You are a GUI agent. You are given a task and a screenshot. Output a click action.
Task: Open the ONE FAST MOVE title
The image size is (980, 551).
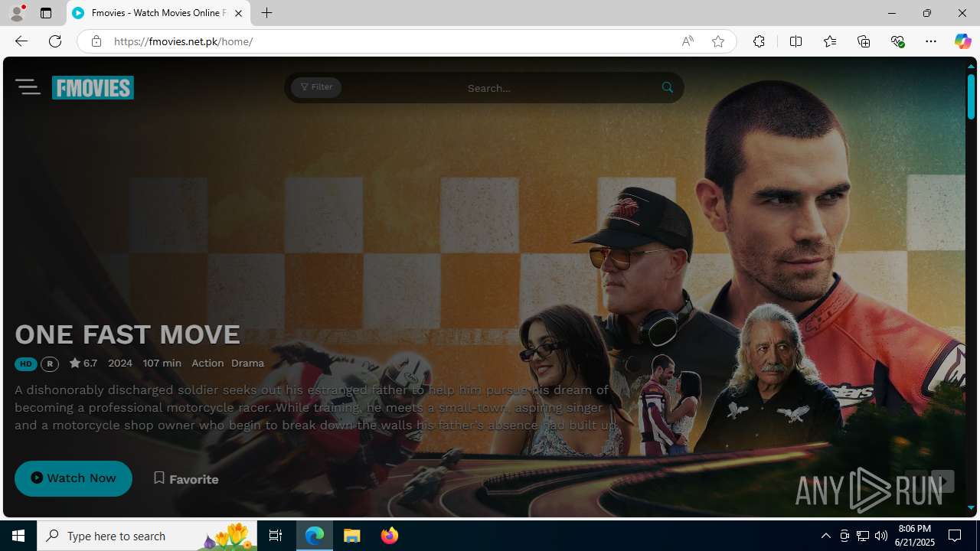[127, 334]
